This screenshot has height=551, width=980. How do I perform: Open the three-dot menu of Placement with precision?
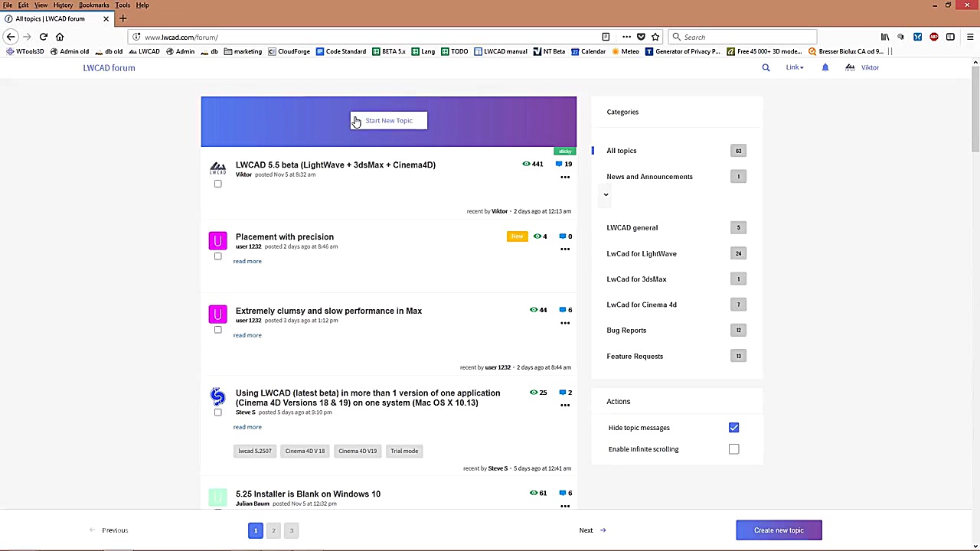coord(565,249)
